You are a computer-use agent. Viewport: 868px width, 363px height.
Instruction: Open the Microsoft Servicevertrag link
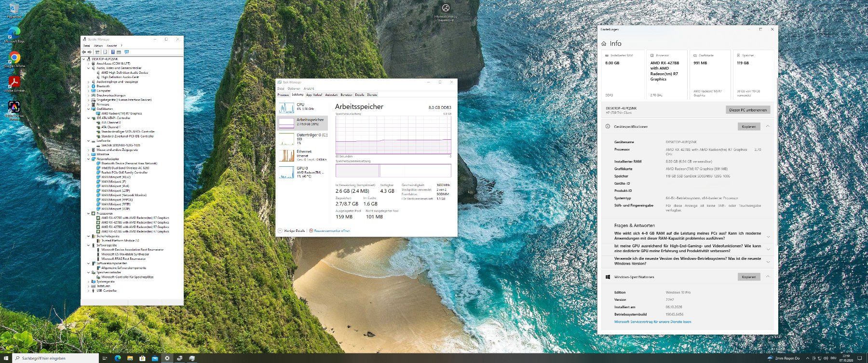(x=652, y=322)
